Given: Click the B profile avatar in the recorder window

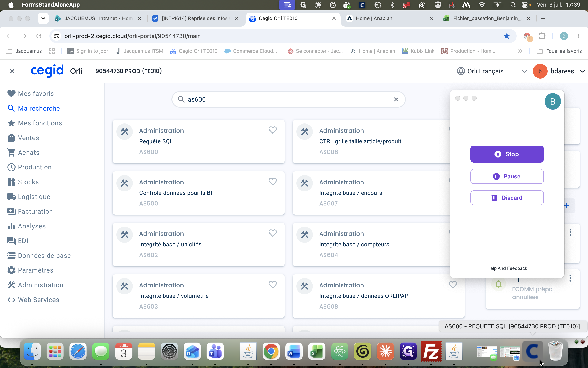Looking at the screenshot, I should [553, 101].
